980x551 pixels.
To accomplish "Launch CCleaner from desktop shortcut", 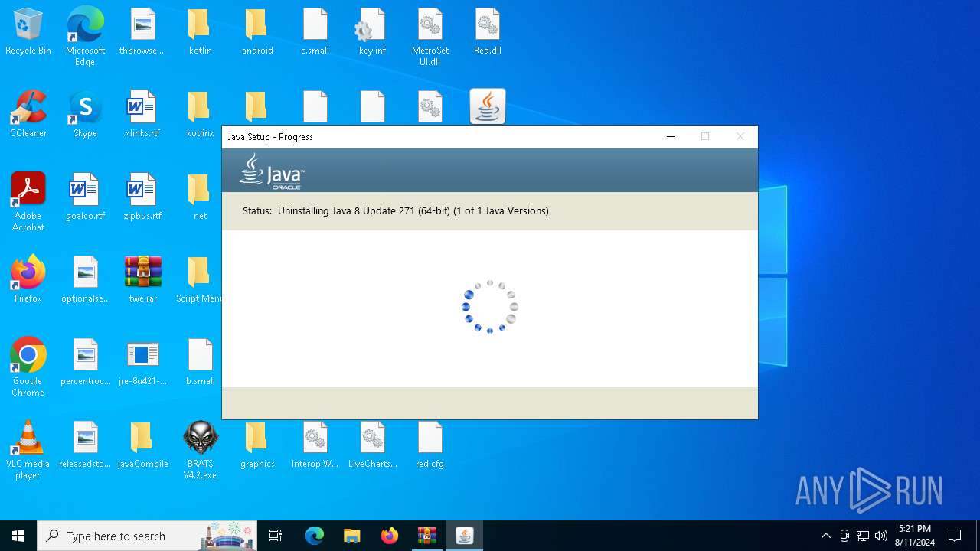I will [28, 114].
